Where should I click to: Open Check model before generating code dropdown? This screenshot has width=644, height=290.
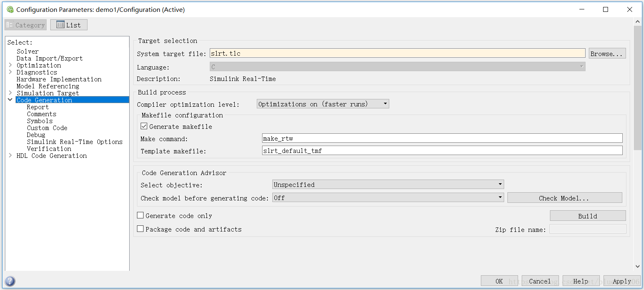[x=388, y=198]
